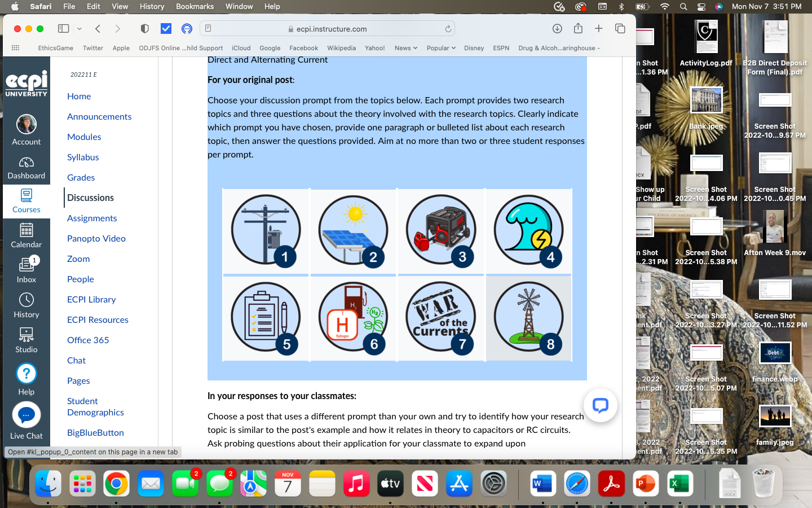Viewport: 812px width, 508px height.
Task: Go to the Modules page
Action: [84, 137]
